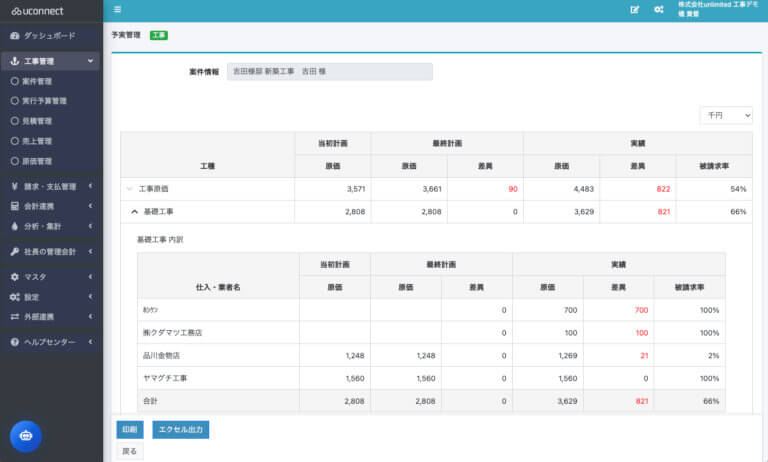
Task: Click the arrows icon beside 外部連携
Action: pyautogui.click(x=15, y=317)
